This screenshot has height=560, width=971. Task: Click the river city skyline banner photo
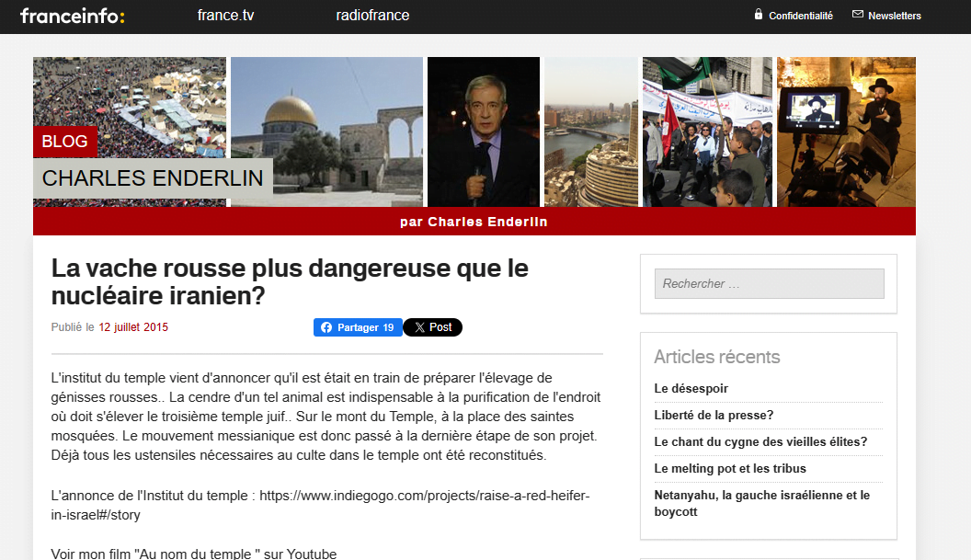(591, 131)
